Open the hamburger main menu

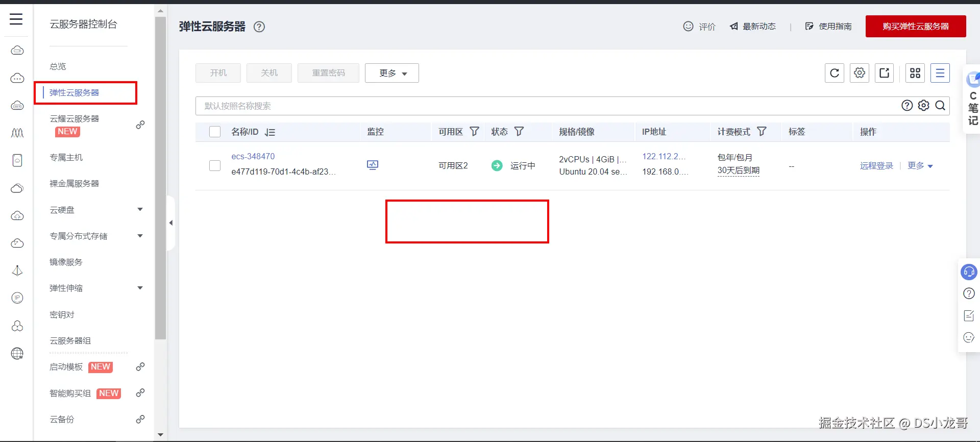point(16,19)
